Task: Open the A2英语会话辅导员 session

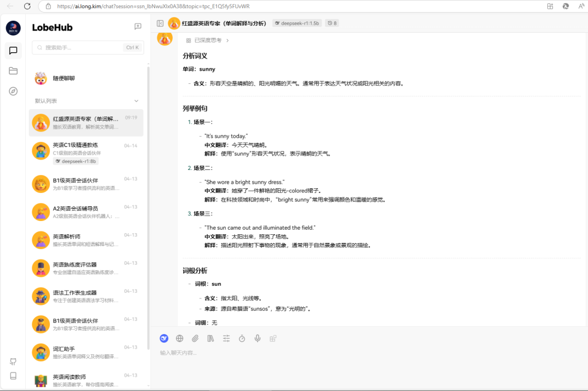Action: click(86, 212)
